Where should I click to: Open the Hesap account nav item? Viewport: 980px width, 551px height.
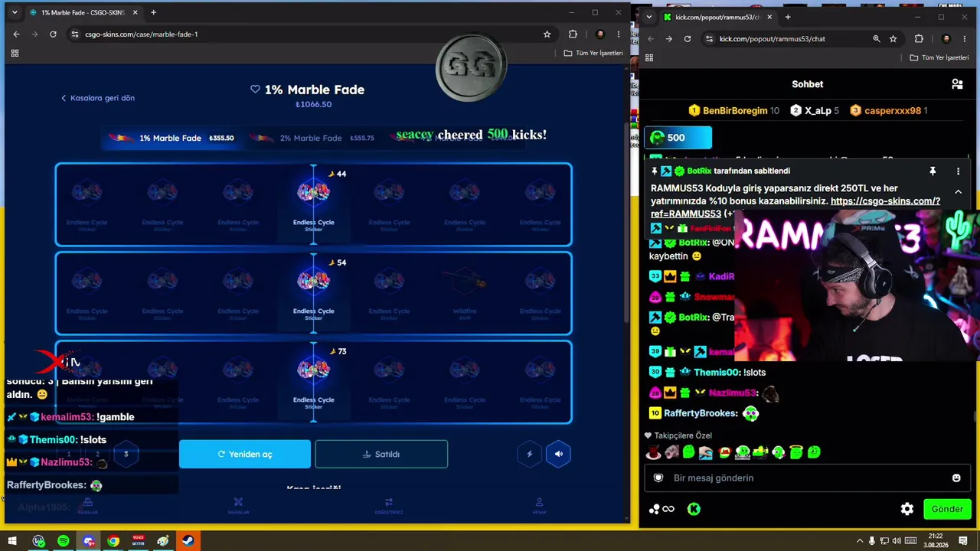(x=539, y=506)
